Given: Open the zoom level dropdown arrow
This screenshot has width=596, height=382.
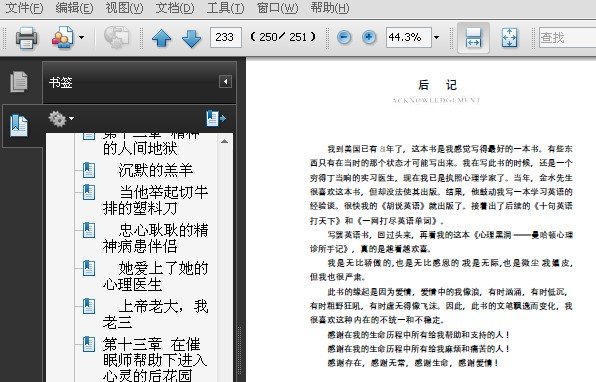Looking at the screenshot, I should point(436,37).
